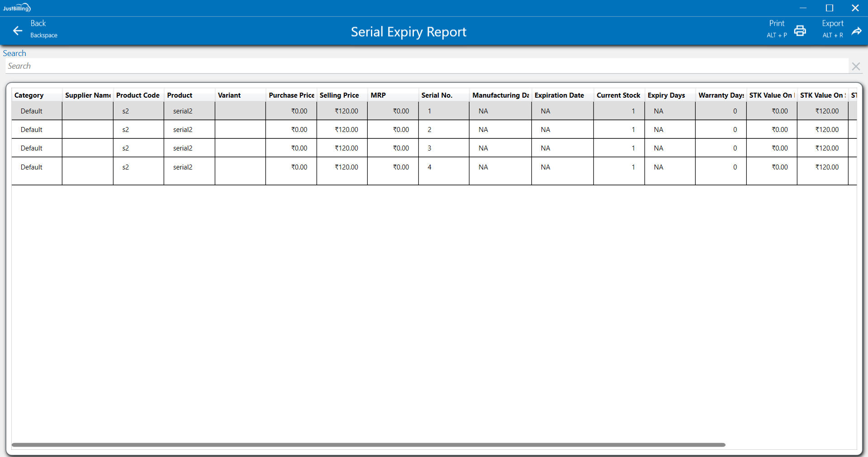This screenshot has height=457, width=868.
Task: Sort by Category column header
Action: point(29,95)
